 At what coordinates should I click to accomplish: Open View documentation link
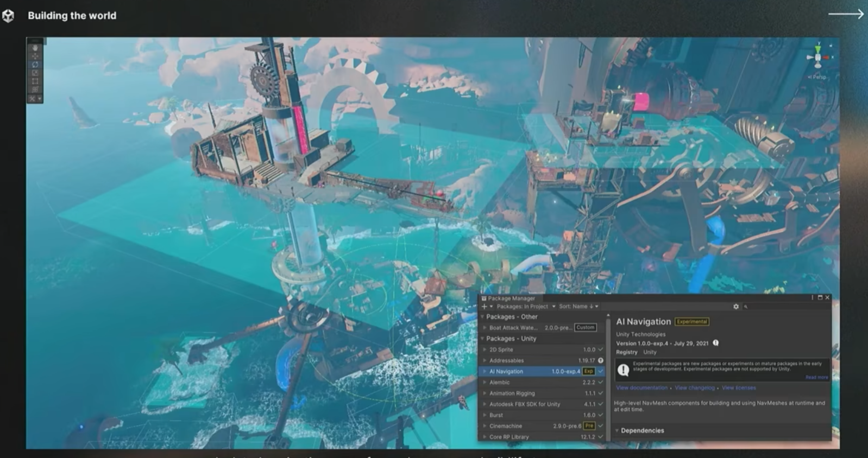point(641,388)
